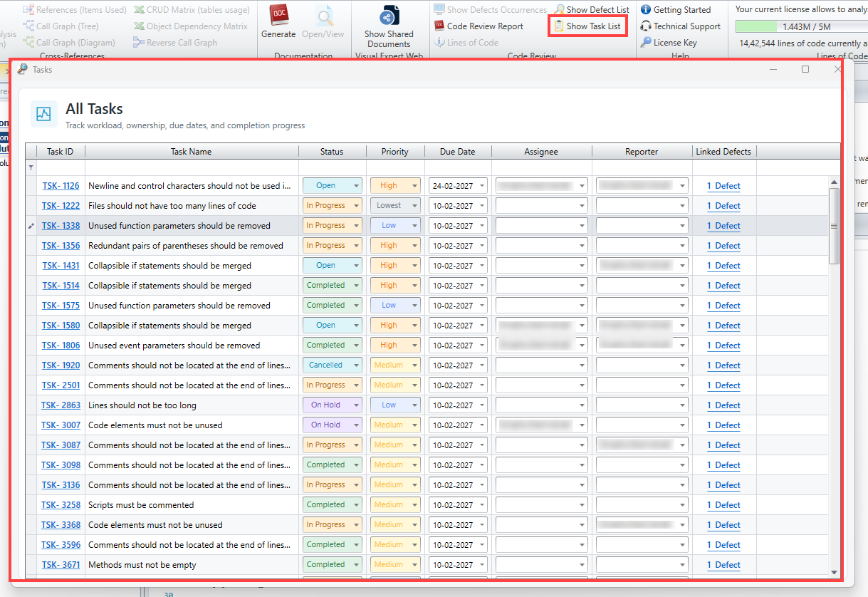Select 'Files should not have too many lines of code'
868x597 pixels.
click(x=172, y=206)
